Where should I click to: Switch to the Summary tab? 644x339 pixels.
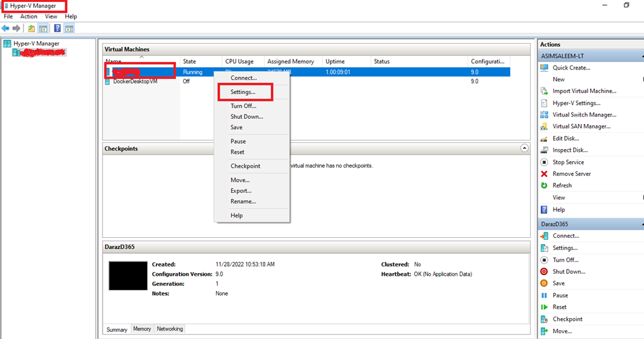point(117,330)
